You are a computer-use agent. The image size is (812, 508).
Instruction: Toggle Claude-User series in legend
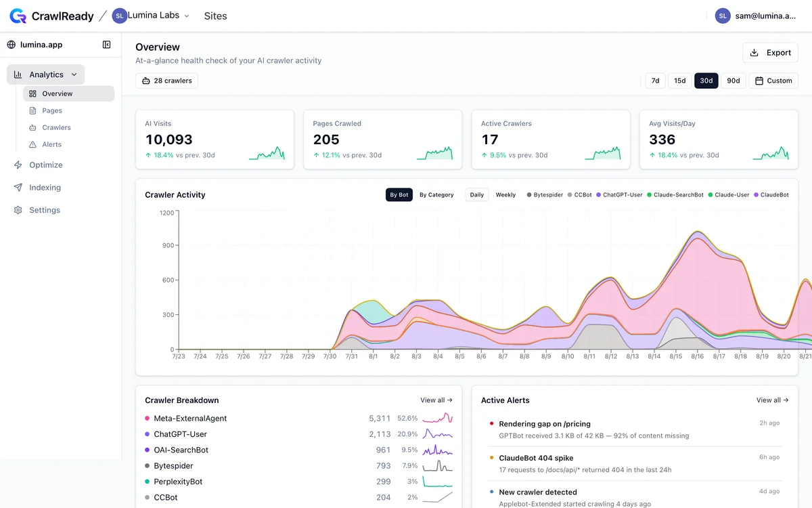(x=729, y=194)
